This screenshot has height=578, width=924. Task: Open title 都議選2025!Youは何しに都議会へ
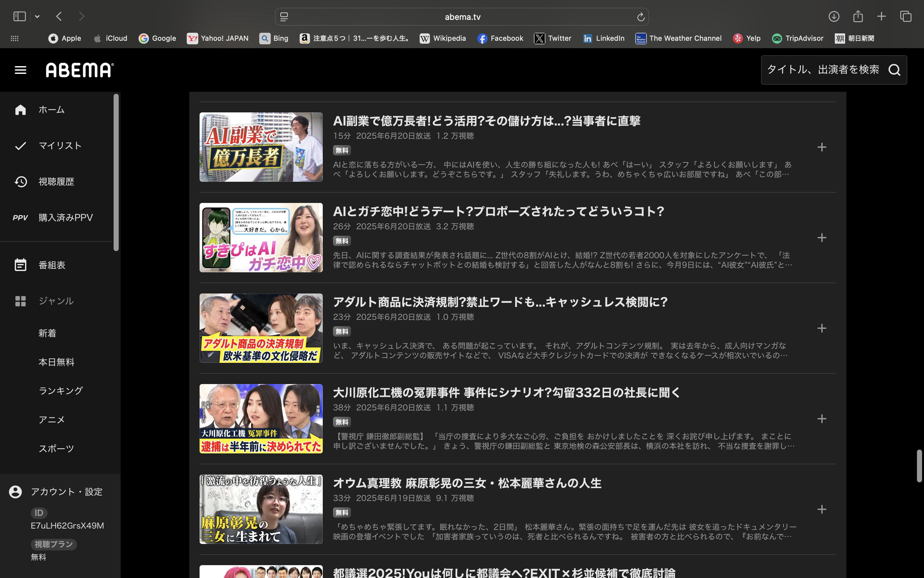pos(504,573)
